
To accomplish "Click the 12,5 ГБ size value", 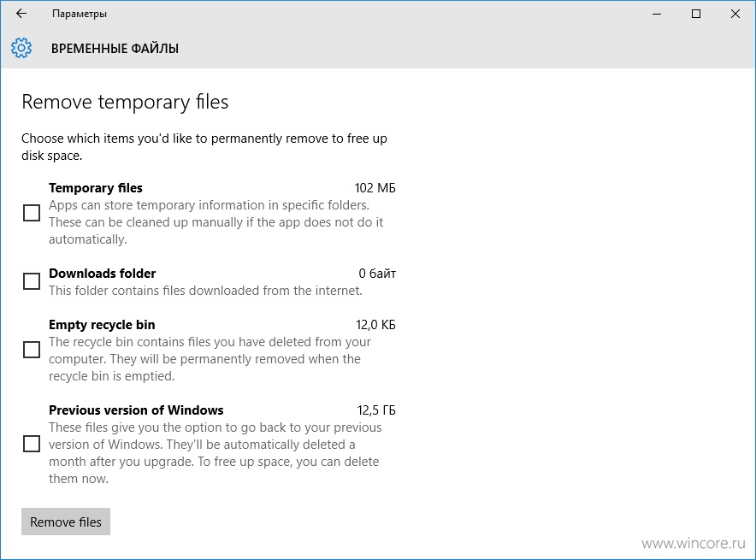I will [x=376, y=410].
